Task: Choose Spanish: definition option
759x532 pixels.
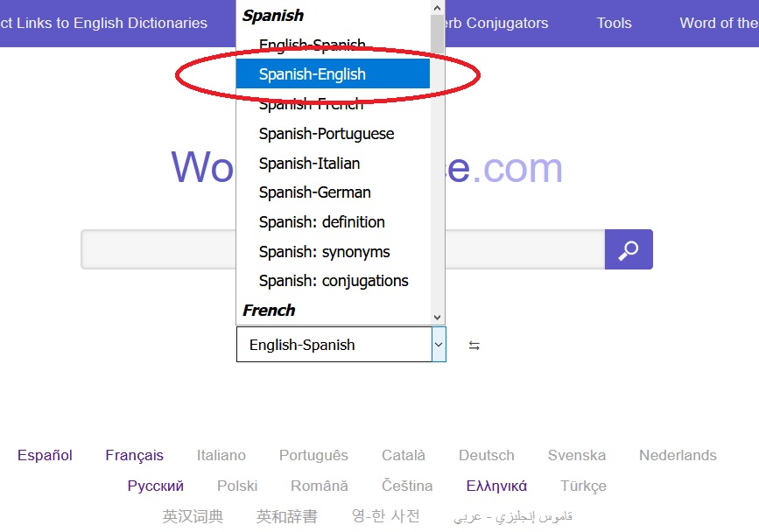Action: 321,222
